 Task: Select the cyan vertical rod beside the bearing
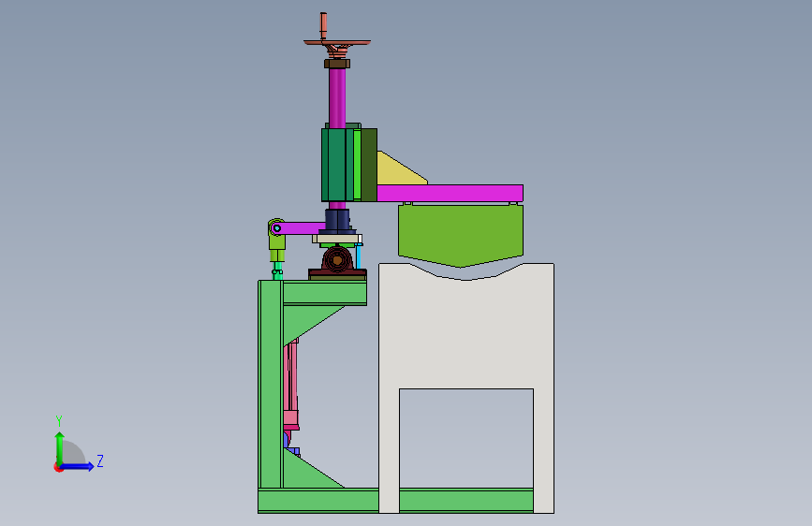(359, 256)
